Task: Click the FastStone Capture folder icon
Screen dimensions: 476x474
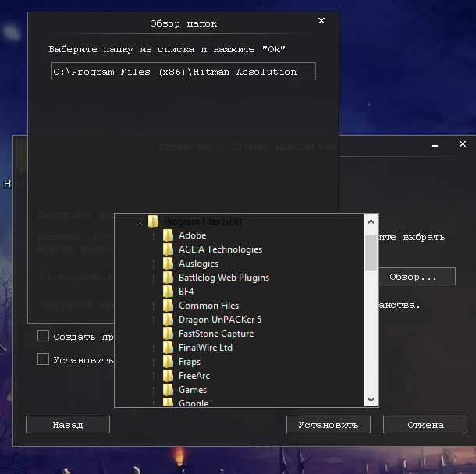Action: (x=168, y=334)
